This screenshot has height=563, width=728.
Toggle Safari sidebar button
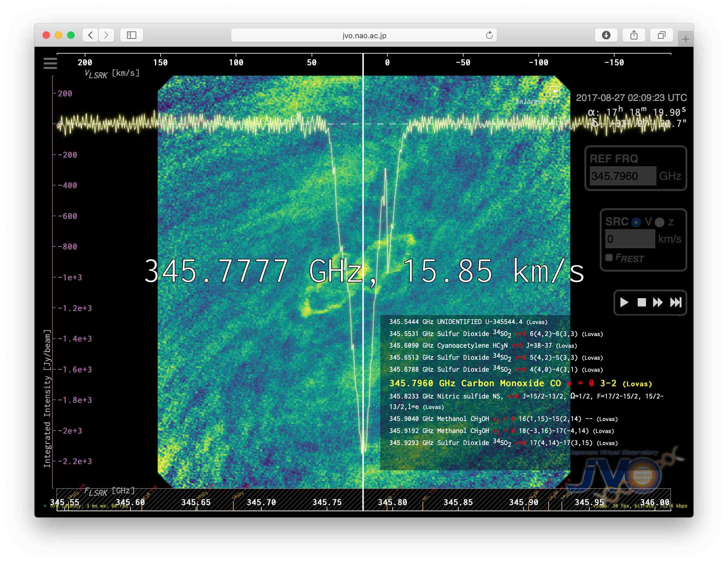[x=131, y=35]
